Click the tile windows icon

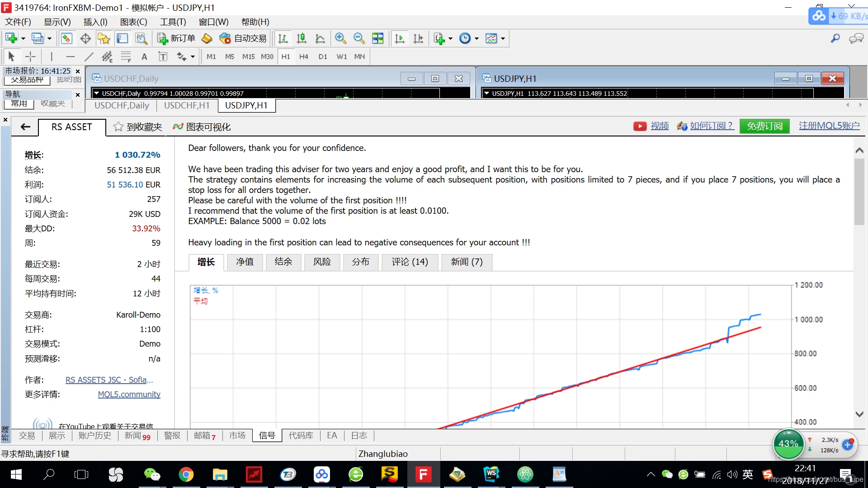(377, 38)
